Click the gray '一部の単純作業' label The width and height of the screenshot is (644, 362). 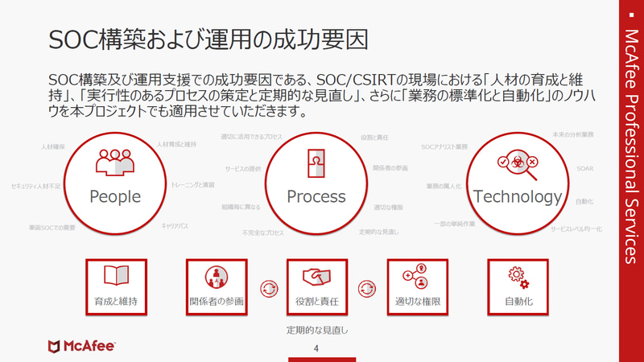pyautogui.click(x=454, y=224)
